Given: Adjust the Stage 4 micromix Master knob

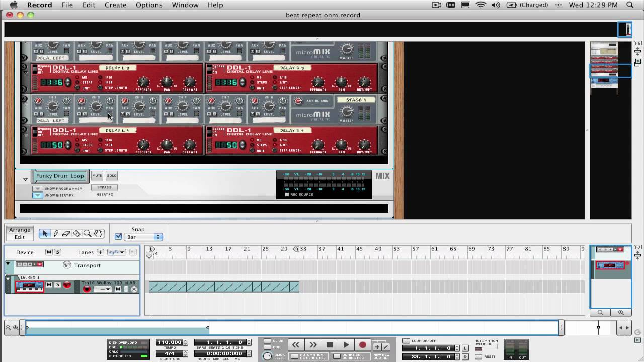Looking at the screenshot, I should click(347, 111).
